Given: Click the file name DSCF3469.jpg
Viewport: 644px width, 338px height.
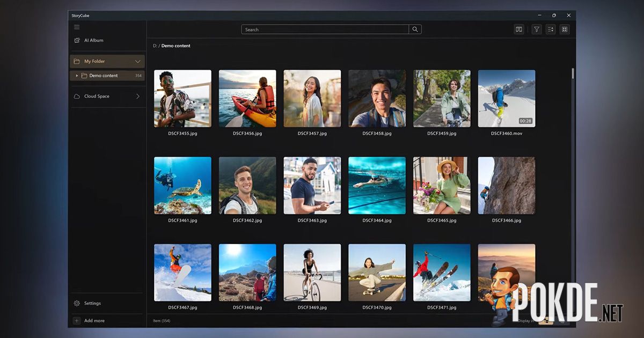Looking at the screenshot, I should (312, 307).
